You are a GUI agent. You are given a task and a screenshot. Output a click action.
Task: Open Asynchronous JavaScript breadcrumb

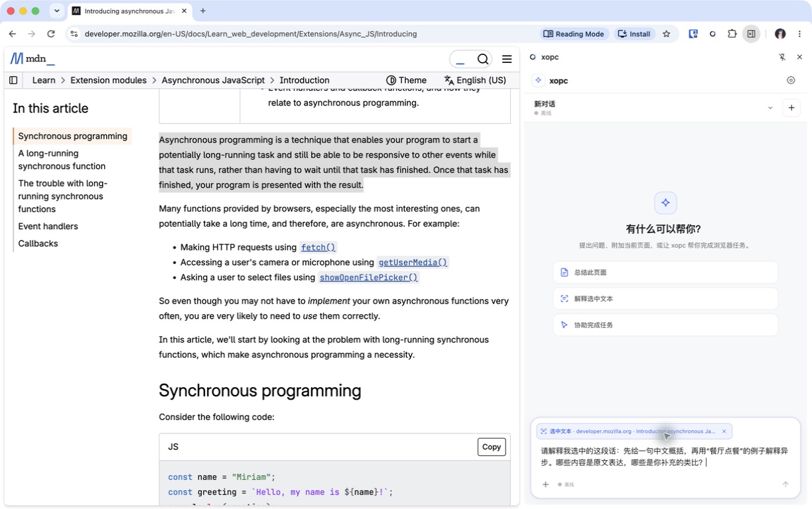(x=213, y=80)
